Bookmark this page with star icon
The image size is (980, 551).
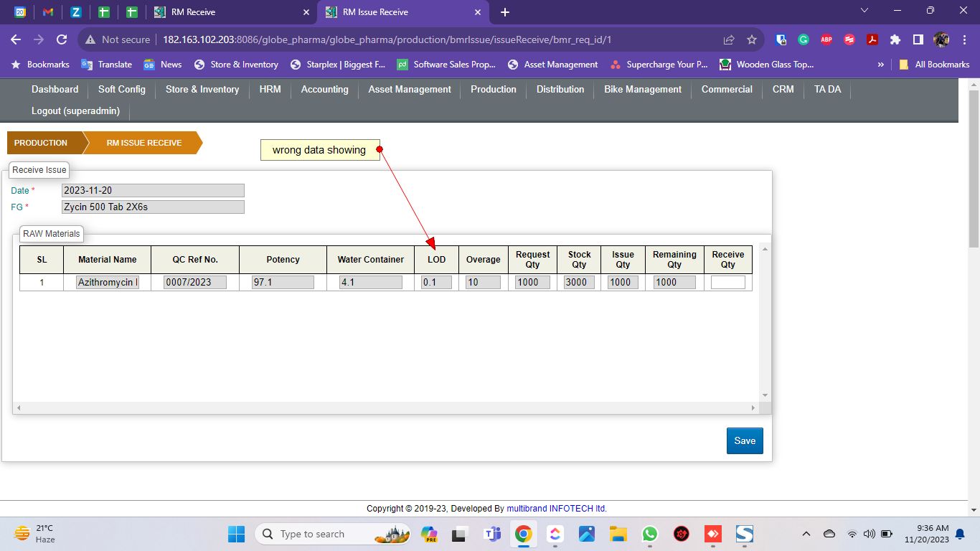pos(752,40)
